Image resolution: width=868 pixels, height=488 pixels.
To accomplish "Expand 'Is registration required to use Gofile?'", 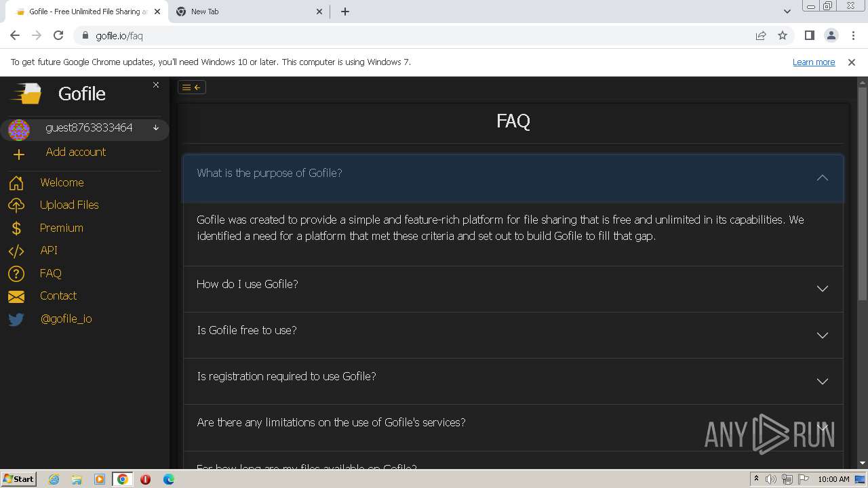I will (513, 381).
